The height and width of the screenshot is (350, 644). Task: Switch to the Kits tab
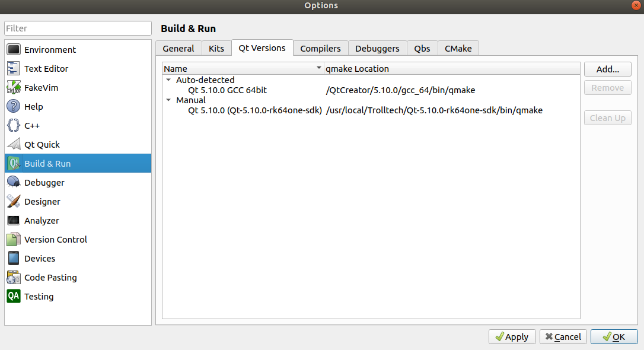(216, 49)
